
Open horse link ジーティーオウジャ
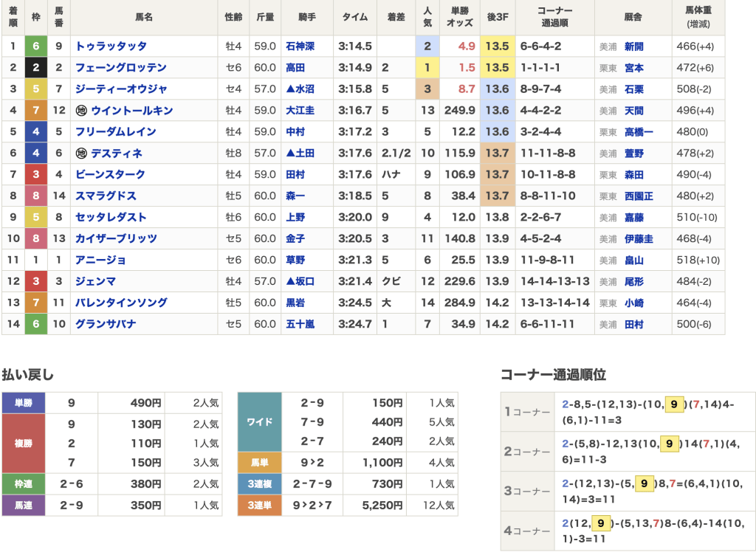click(x=121, y=89)
